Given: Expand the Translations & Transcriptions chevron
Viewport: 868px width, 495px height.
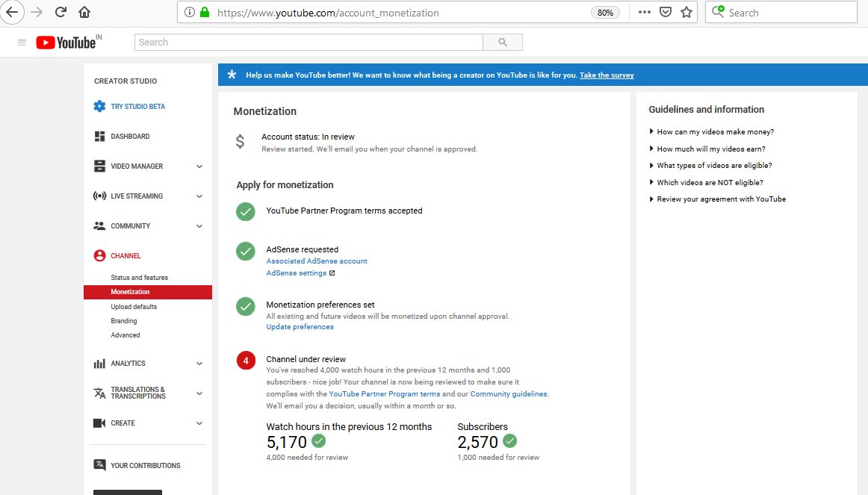Looking at the screenshot, I should click(x=199, y=393).
